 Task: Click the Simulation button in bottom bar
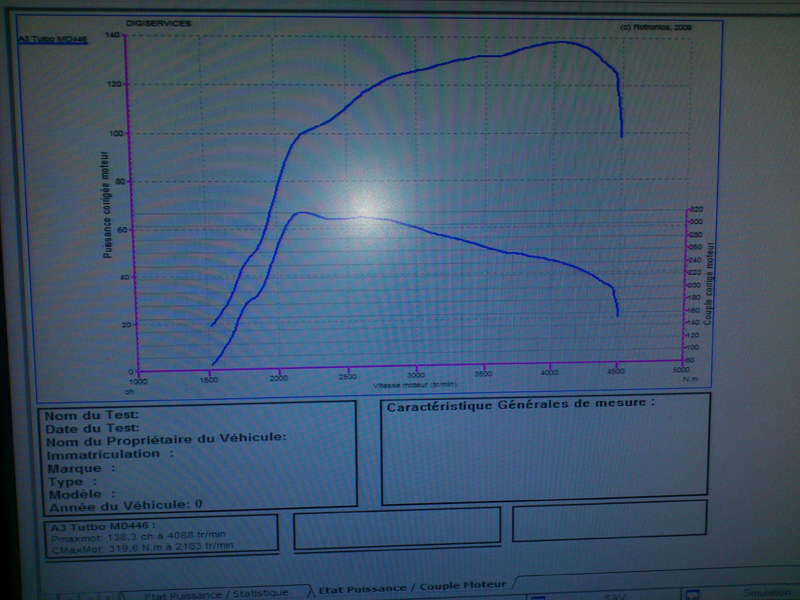click(767, 593)
